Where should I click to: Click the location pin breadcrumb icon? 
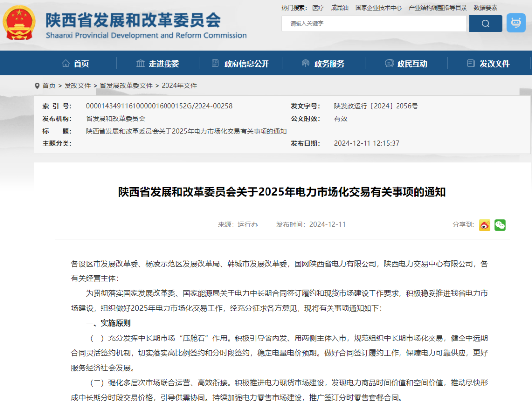pyautogui.click(x=37, y=86)
